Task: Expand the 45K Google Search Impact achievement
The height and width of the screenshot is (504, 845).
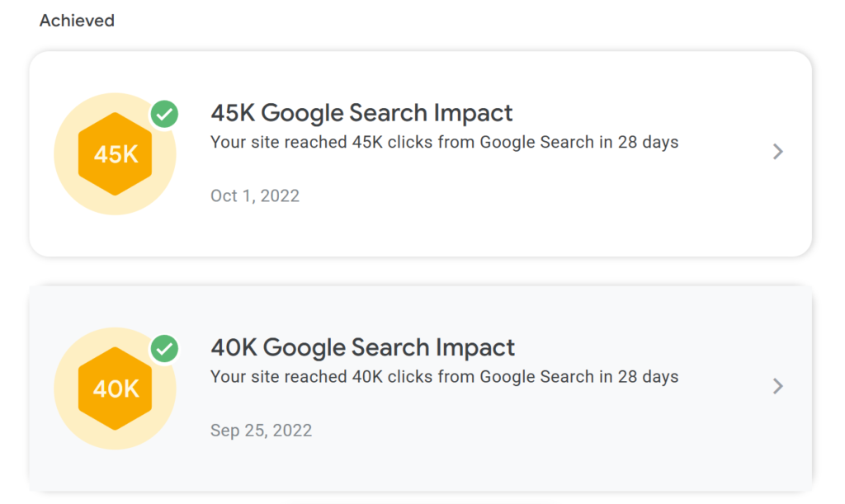Action: coord(777,152)
